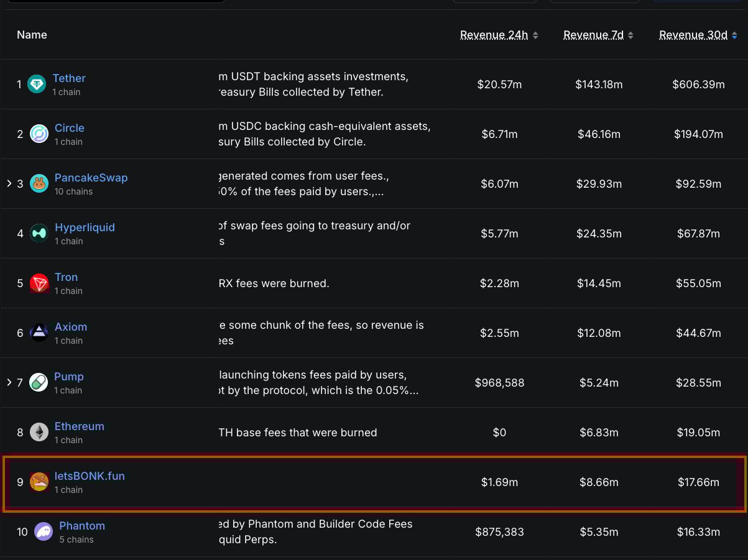The image size is (748, 560).
Task: Click the Tron logo icon
Action: 39,283
